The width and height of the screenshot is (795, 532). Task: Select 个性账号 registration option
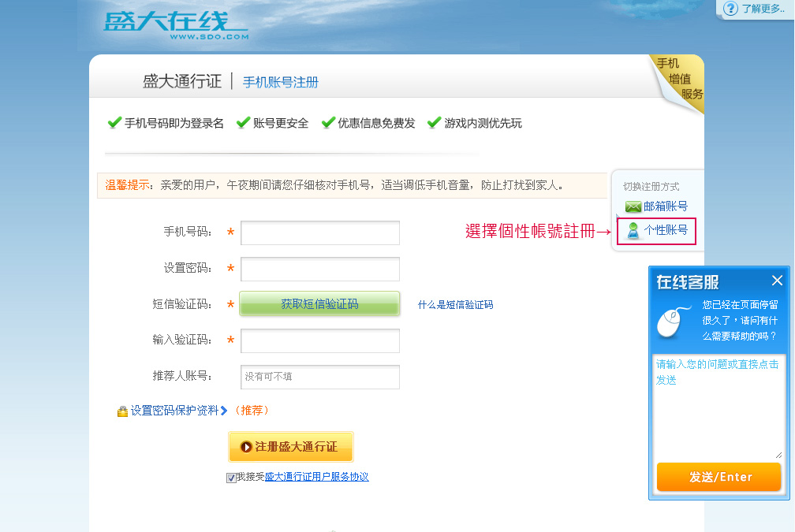(657, 231)
